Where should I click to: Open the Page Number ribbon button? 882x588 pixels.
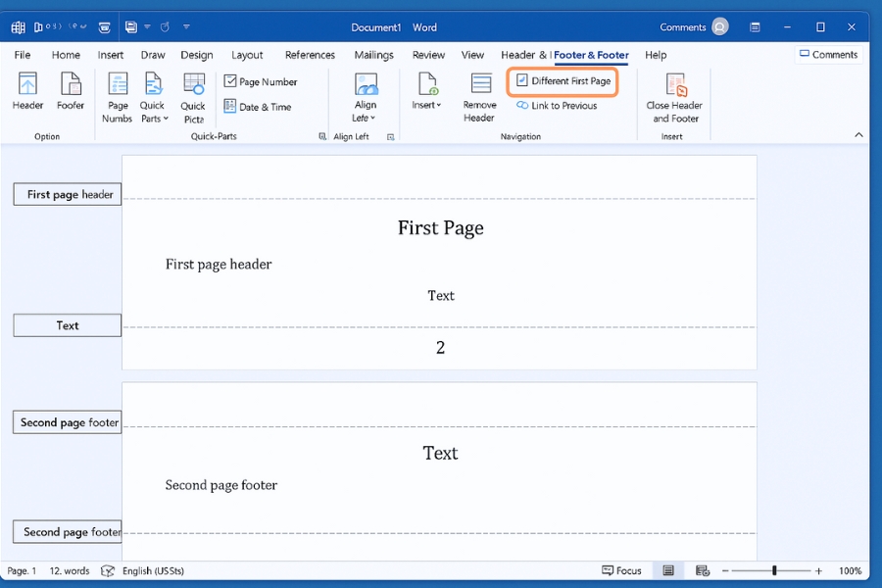pos(117,98)
